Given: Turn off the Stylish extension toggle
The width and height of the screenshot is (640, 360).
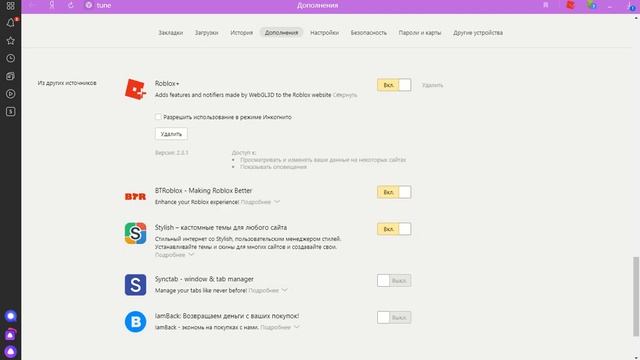Looking at the screenshot, I should tap(394, 229).
